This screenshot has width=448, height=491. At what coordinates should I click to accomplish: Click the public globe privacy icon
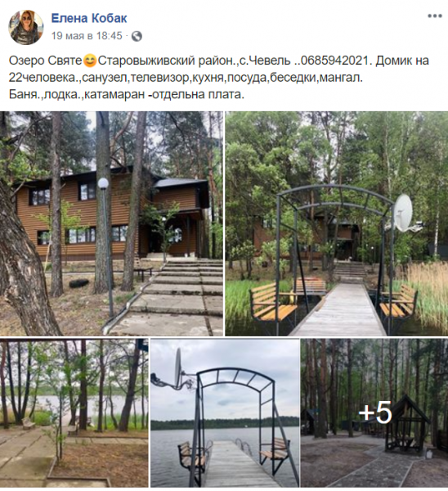click(x=137, y=36)
